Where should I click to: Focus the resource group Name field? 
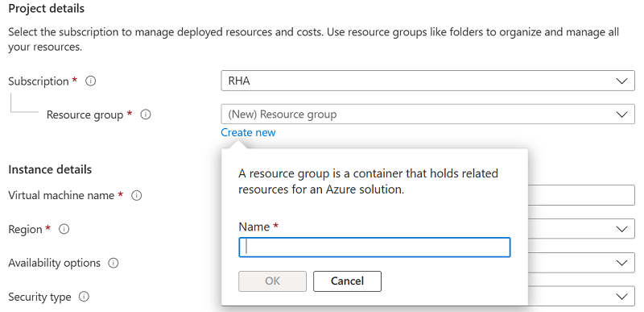point(374,247)
